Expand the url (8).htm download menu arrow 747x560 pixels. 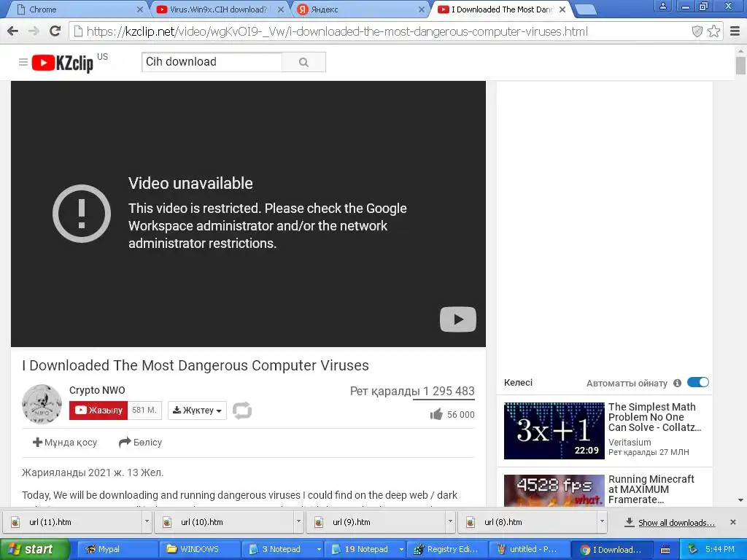(602, 522)
